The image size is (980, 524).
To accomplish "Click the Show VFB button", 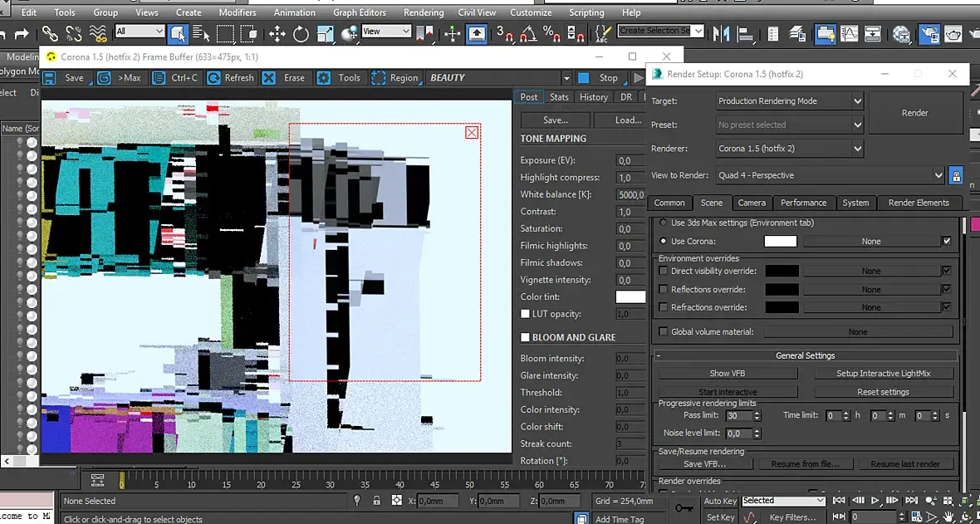I will (x=727, y=374).
